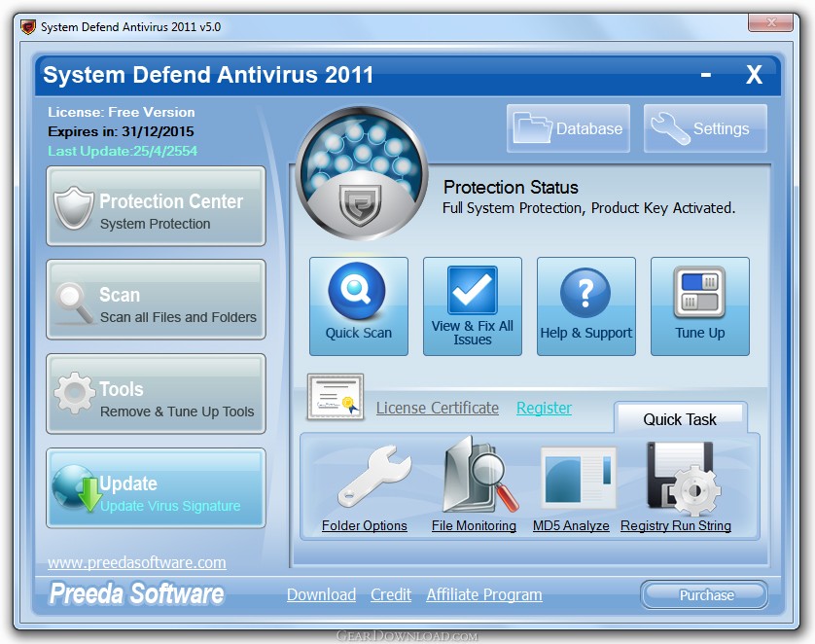
Task: Click the Quick Scan label
Action: click(359, 333)
